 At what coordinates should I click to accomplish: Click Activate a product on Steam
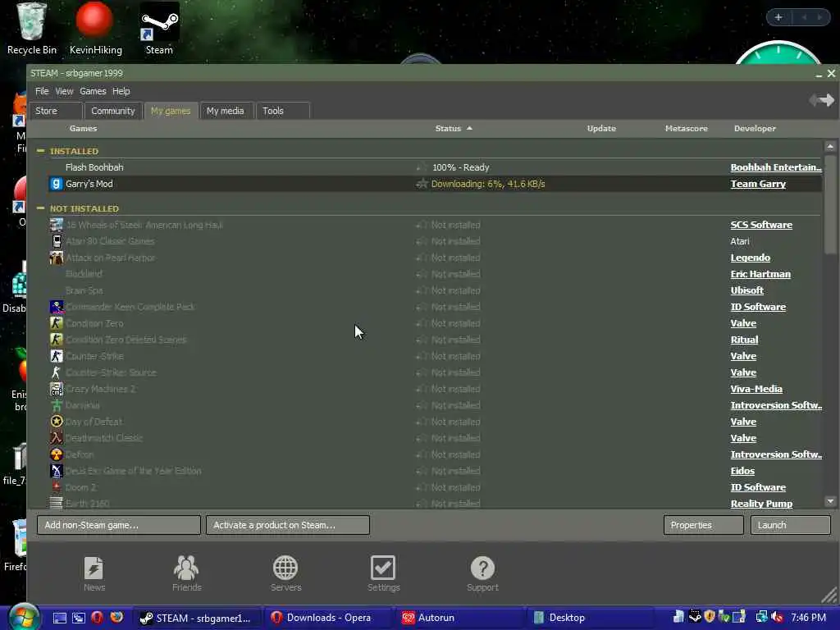click(x=288, y=525)
